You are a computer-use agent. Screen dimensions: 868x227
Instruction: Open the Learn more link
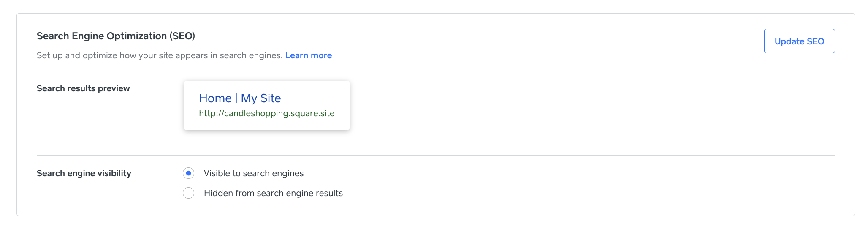click(308, 55)
